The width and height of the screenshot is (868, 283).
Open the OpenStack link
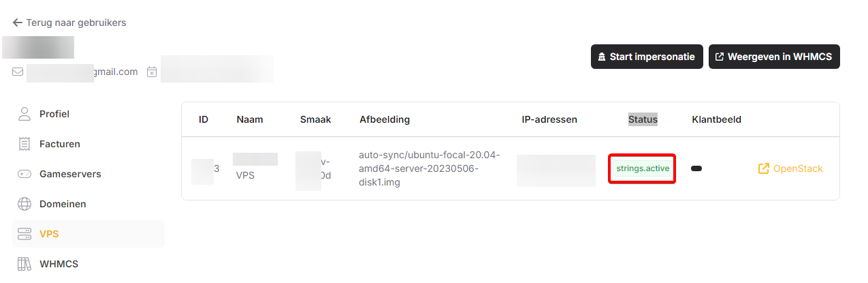coord(797,168)
